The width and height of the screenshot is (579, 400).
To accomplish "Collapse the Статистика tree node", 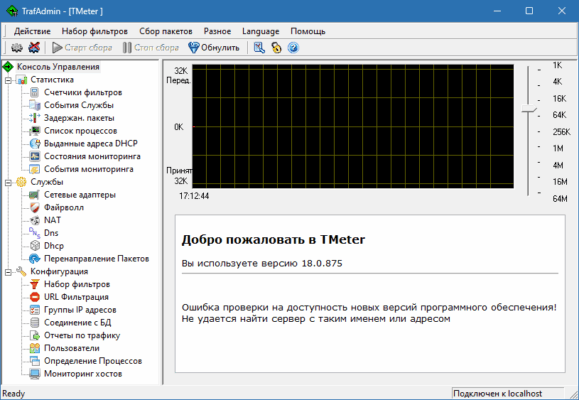I will pos(8,80).
